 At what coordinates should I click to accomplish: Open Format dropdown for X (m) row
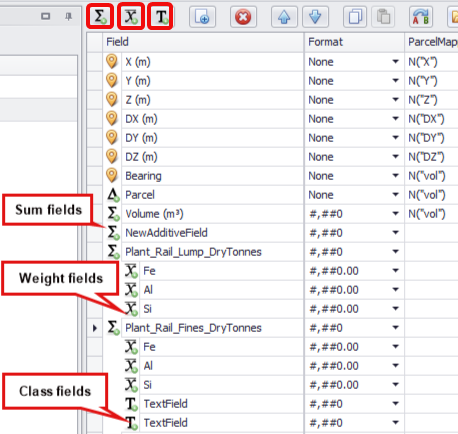coord(395,62)
